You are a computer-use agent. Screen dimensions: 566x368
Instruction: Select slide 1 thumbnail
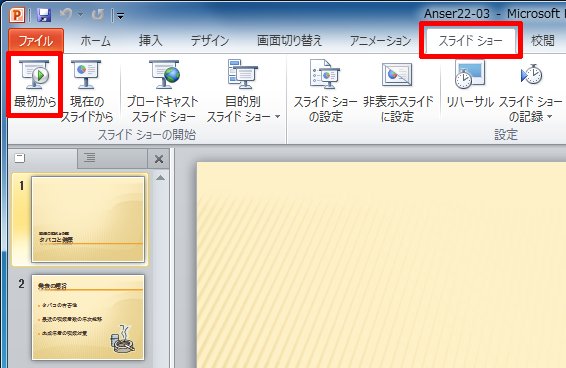88,219
